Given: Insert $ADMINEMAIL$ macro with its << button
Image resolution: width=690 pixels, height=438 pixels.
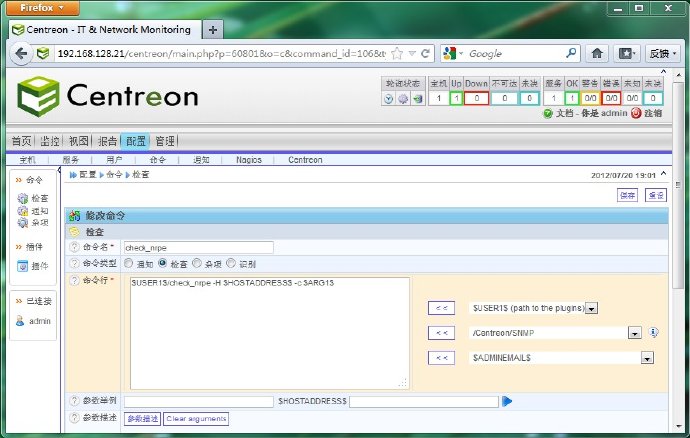Looking at the screenshot, I should [441, 358].
